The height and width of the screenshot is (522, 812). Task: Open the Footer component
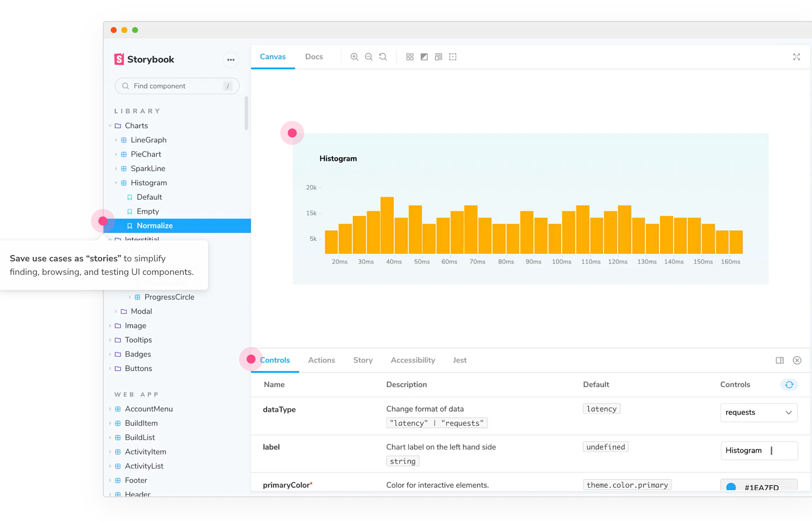pos(136,480)
